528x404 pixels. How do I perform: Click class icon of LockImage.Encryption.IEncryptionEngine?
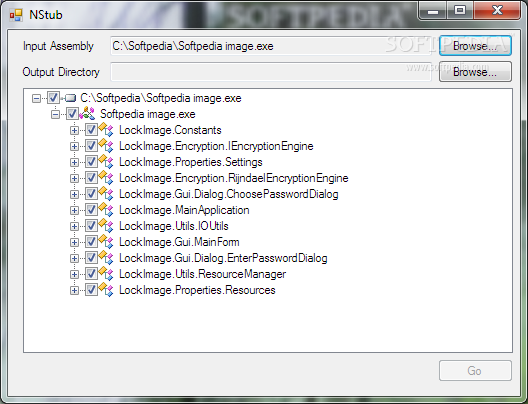click(106, 146)
